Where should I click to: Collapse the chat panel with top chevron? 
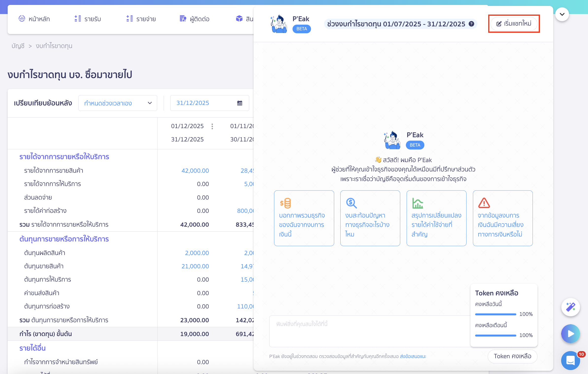tap(562, 14)
